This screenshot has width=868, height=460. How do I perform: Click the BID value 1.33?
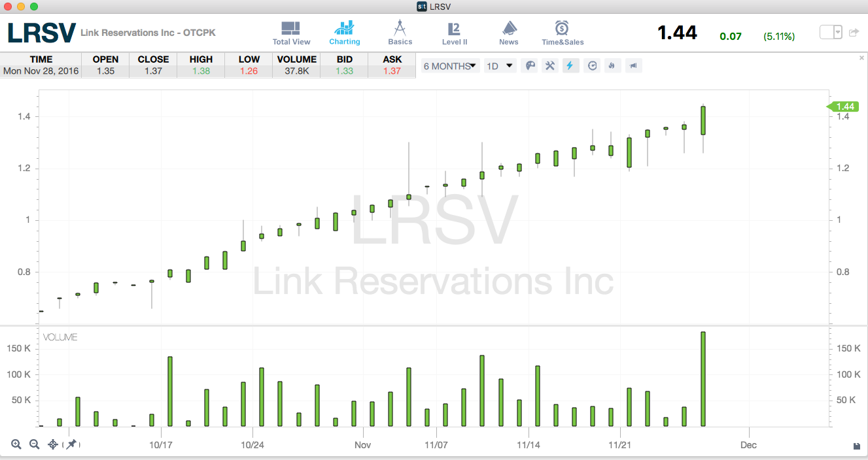tap(344, 71)
